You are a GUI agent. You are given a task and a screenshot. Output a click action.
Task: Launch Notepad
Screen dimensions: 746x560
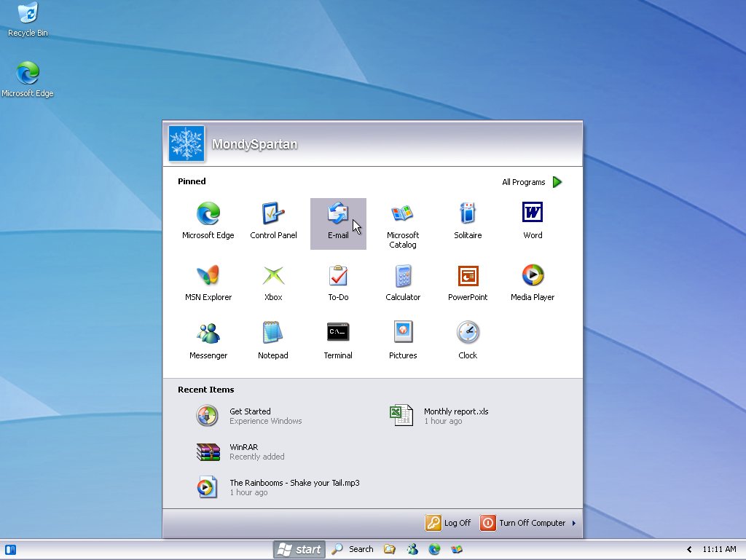tap(273, 341)
